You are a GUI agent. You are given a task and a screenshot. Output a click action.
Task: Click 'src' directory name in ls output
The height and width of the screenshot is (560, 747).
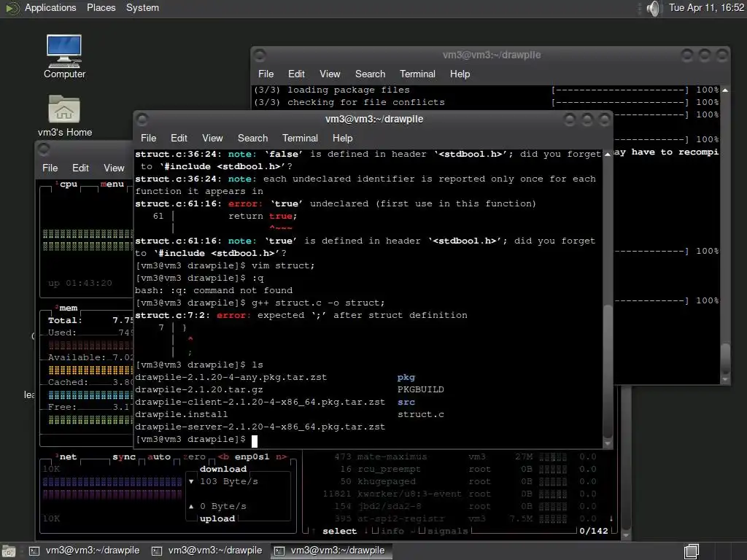coord(406,402)
